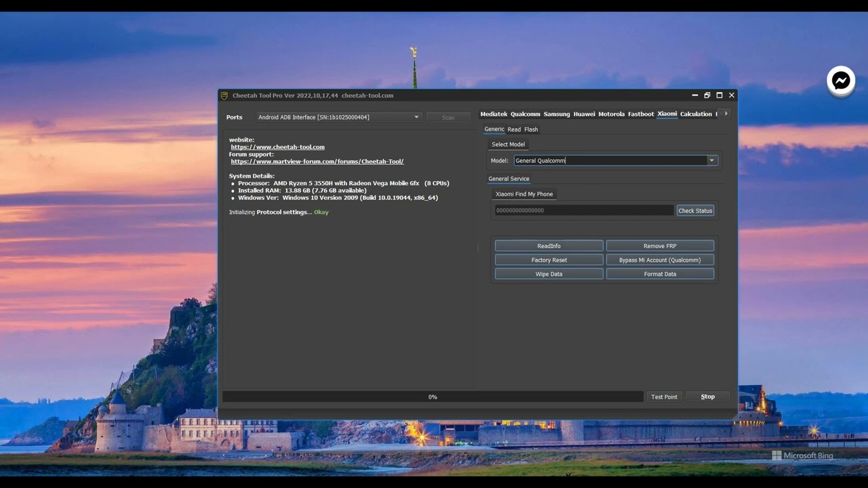Switch to the Generic sub-tab
Image resolution: width=868 pixels, height=488 pixels.
[x=494, y=129]
